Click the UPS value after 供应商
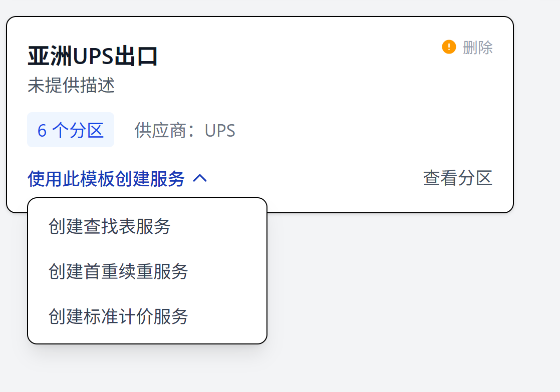560x392 pixels. (x=220, y=130)
